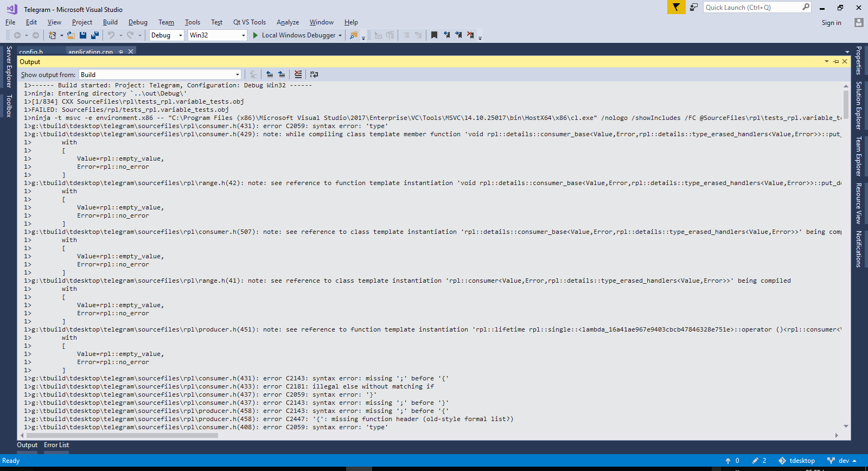The width and height of the screenshot is (868, 471).
Task: Click the Find in Files toolbar icon
Action: [354, 35]
